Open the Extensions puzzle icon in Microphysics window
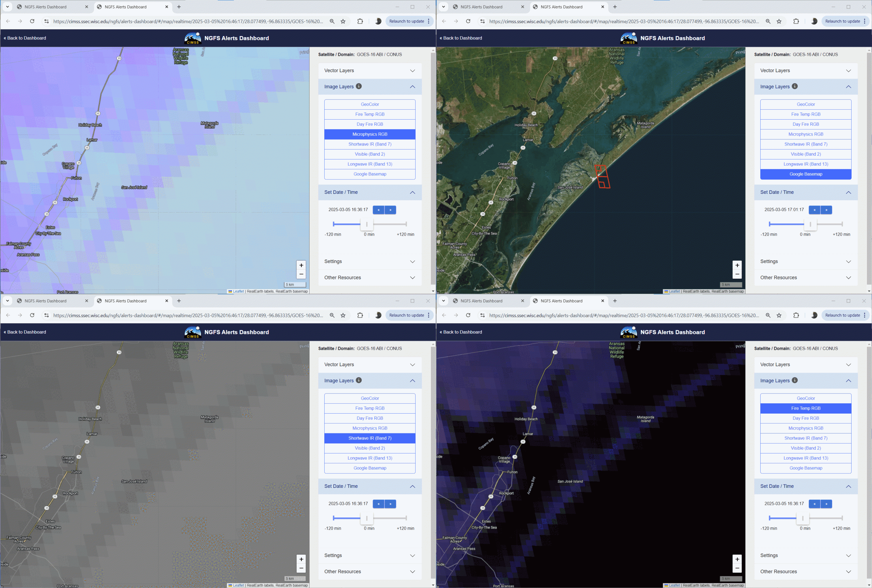Image resolution: width=872 pixels, height=588 pixels. coord(360,21)
